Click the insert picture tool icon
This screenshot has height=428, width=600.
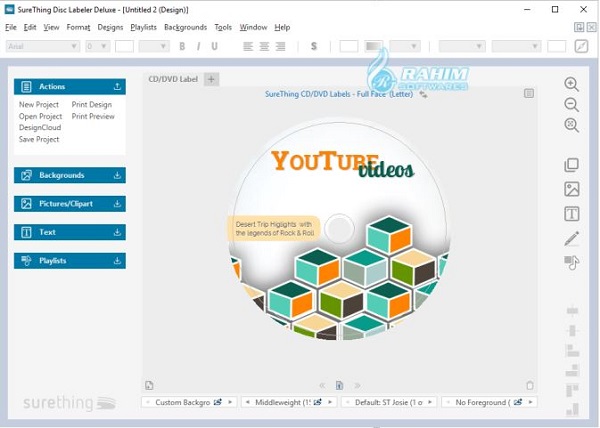572,189
